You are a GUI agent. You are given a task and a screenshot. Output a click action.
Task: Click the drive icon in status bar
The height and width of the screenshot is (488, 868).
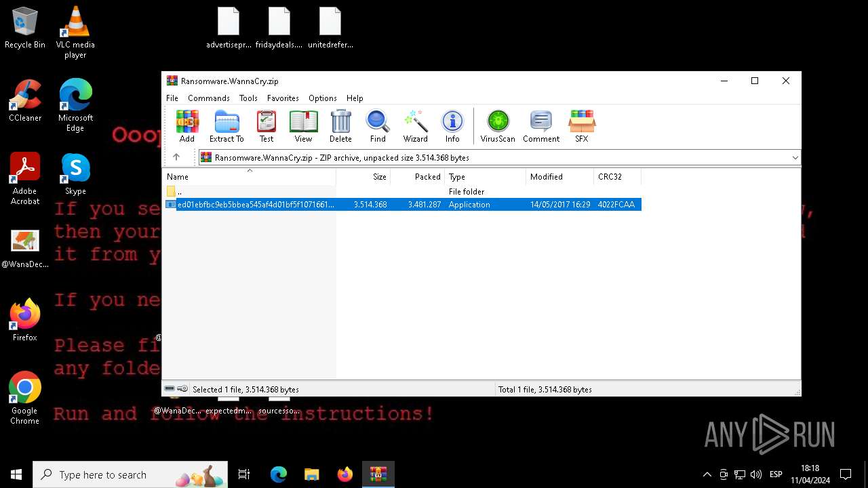[170, 389]
